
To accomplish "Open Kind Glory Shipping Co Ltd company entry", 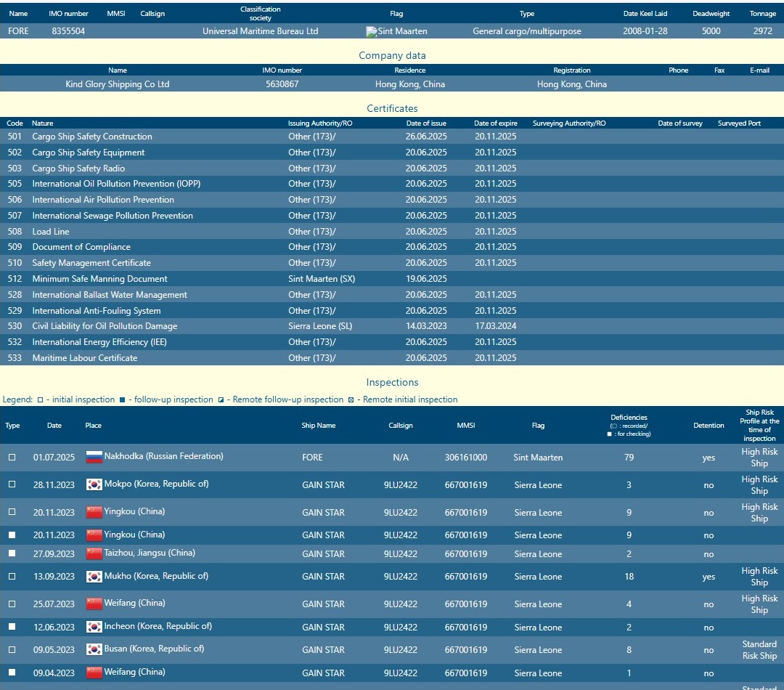I will coord(117,84).
